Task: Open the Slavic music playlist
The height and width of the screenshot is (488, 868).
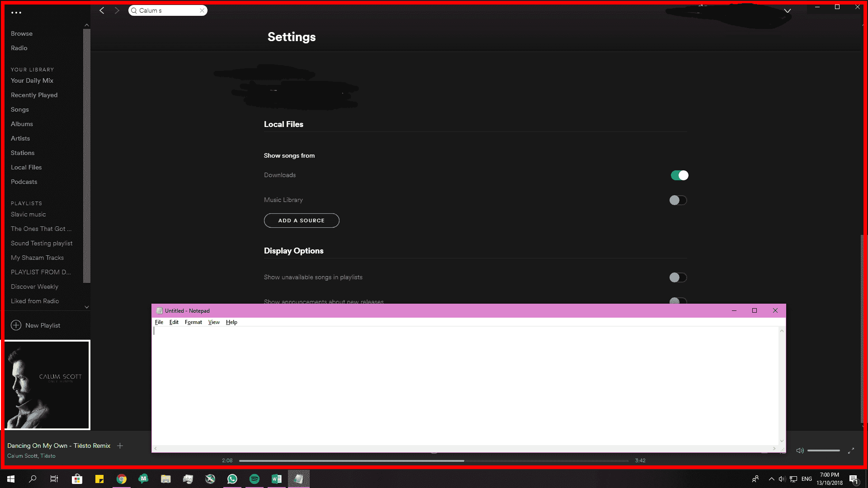Action: 28,214
